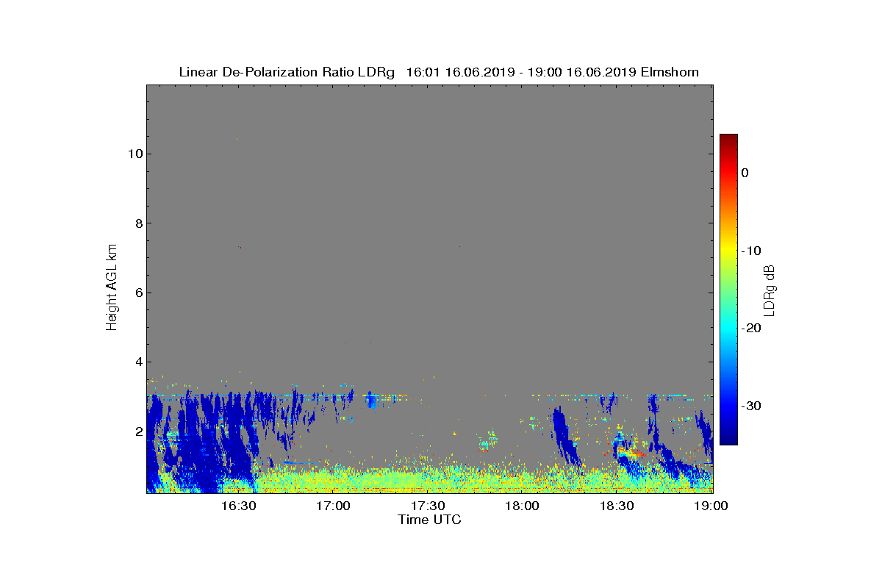Screen dimensions: 882x588
Task: Click the 'Height AGL km' axis label
Action: point(112,288)
